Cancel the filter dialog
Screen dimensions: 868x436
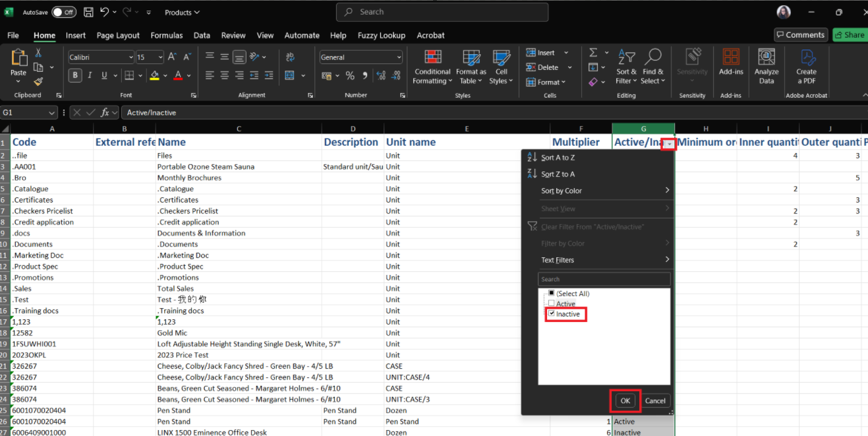tap(654, 400)
